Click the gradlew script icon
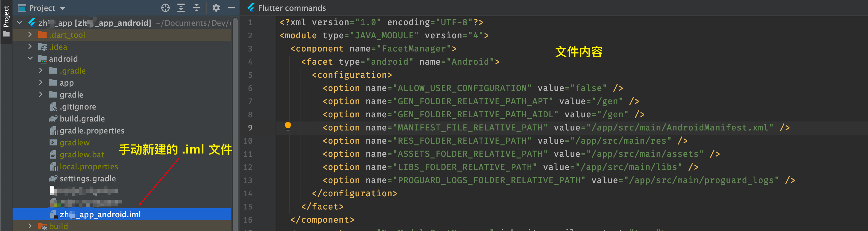The image size is (868, 231). [x=53, y=142]
